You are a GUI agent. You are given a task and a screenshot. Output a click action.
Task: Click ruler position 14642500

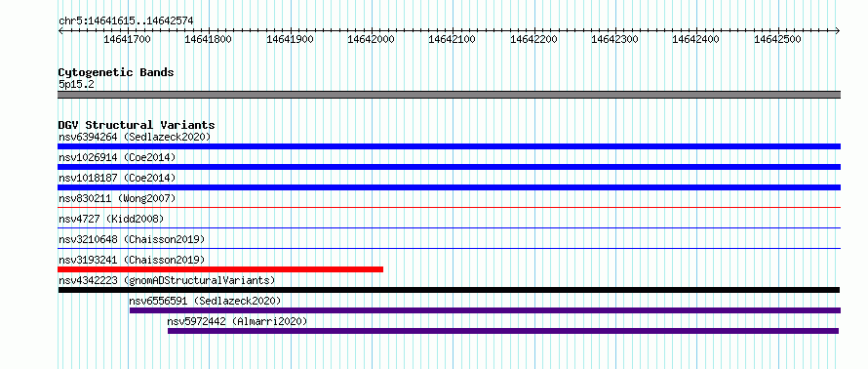pyautogui.click(x=777, y=39)
